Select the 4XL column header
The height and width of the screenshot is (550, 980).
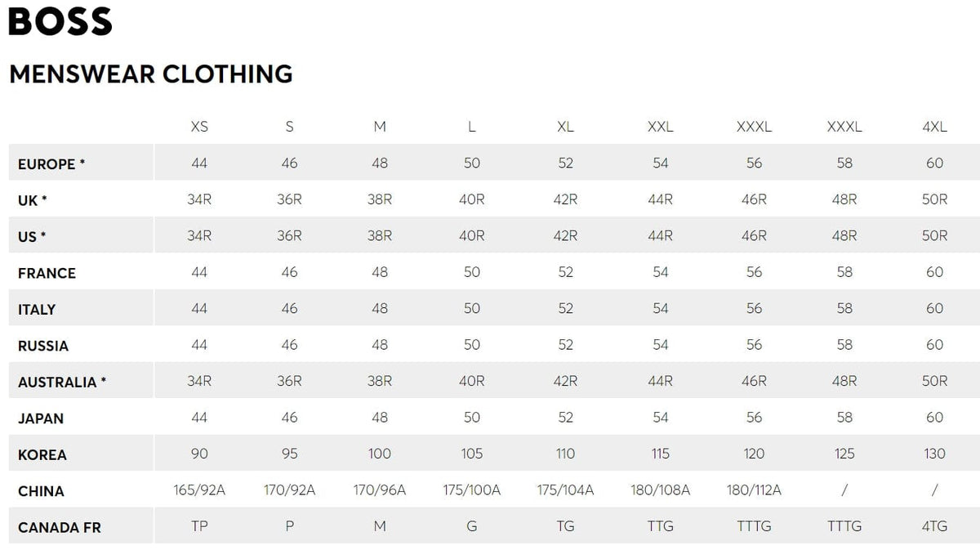click(934, 127)
